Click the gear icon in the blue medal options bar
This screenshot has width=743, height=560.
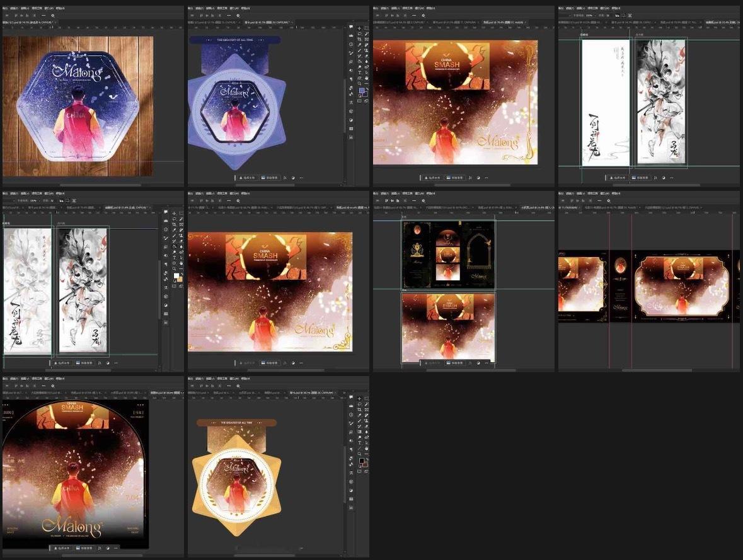238,16
